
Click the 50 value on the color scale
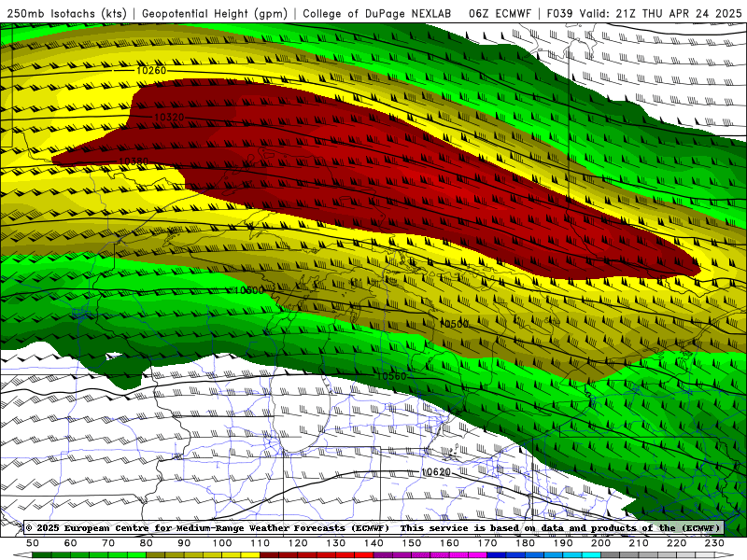point(33,543)
